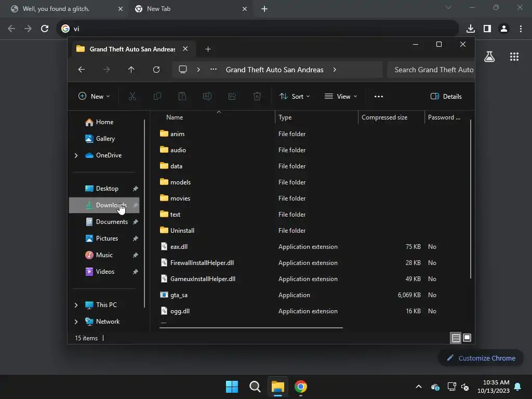The height and width of the screenshot is (399, 532).
Task: Expand OneDrive in navigation pane
Action: click(76, 155)
